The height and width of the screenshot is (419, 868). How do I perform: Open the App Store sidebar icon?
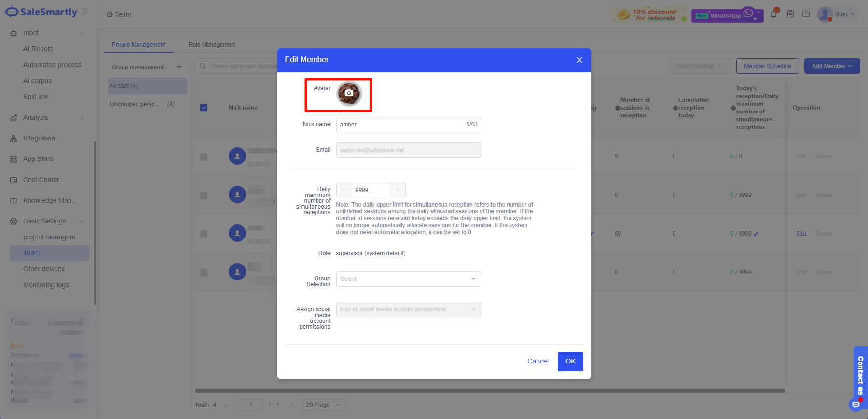(x=14, y=159)
